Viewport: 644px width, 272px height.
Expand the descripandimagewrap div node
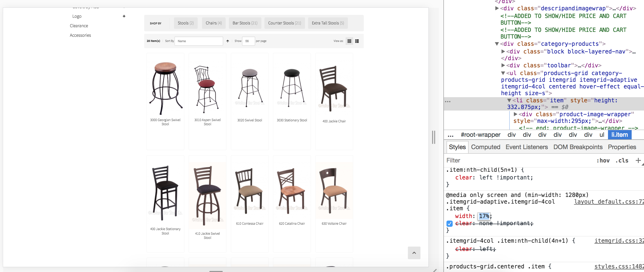[x=497, y=8]
